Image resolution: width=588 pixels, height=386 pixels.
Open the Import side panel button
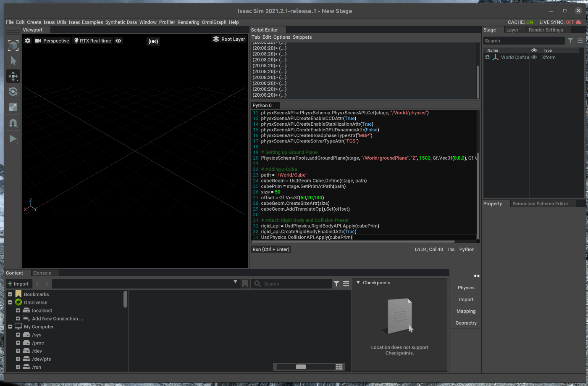coord(466,299)
